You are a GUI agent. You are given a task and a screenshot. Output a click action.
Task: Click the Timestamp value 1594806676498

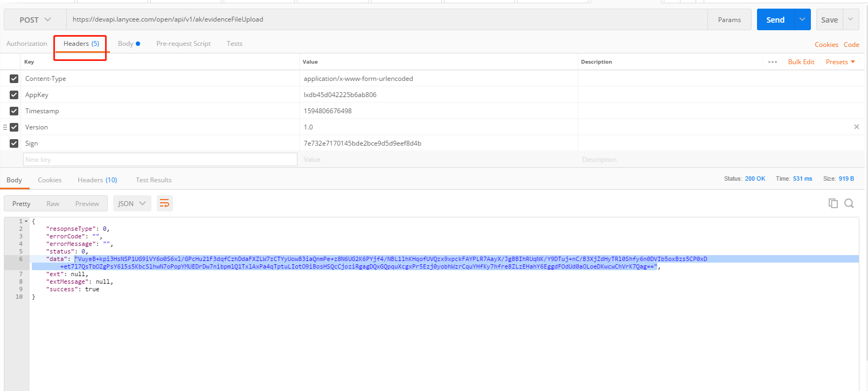coord(328,111)
